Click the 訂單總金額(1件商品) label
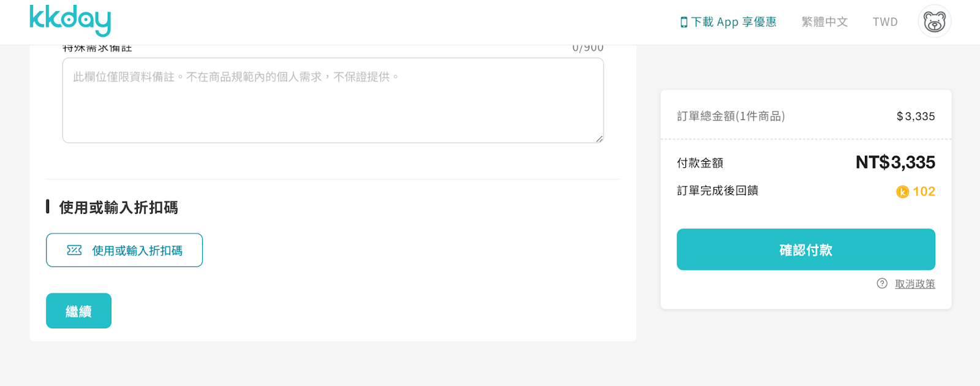 click(x=731, y=116)
